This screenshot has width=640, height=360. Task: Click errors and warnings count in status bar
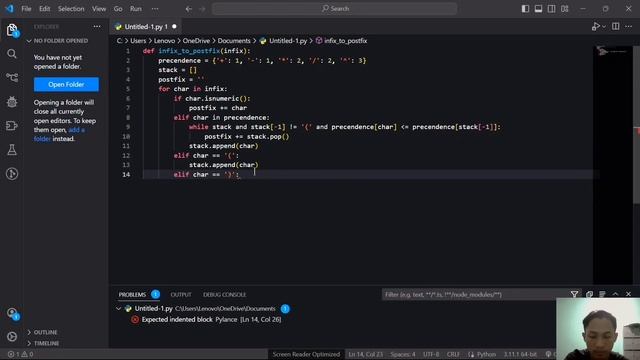20,354
